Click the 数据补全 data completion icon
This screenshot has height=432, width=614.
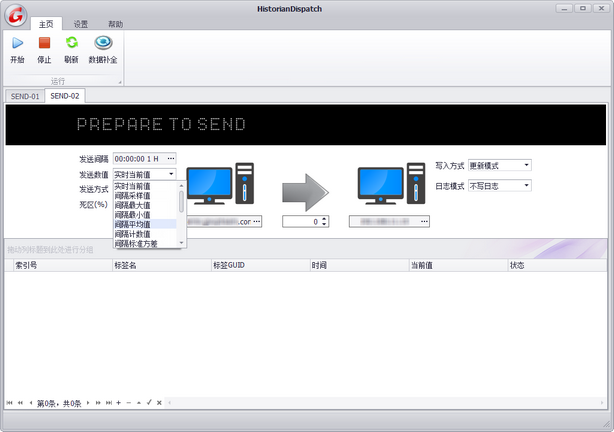(103, 43)
